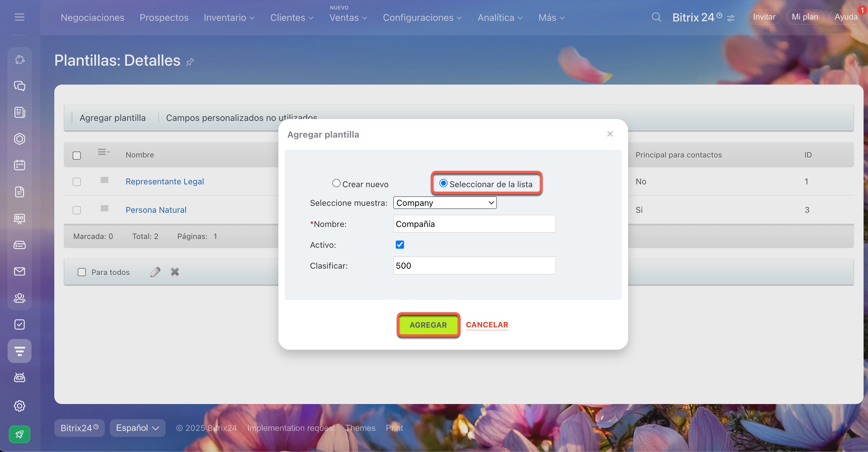Expand the Clientes menu
Image resolution: width=868 pixels, height=452 pixels.
point(292,18)
